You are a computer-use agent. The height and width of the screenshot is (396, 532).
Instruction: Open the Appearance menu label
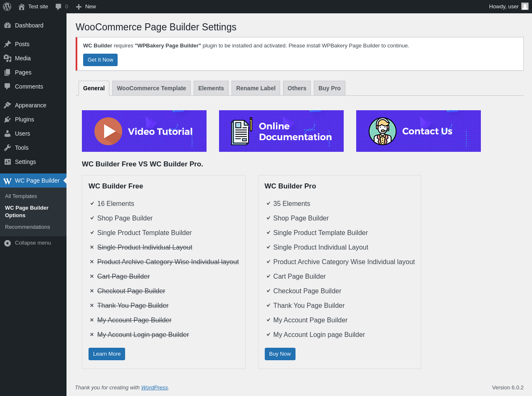click(x=31, y=105)
